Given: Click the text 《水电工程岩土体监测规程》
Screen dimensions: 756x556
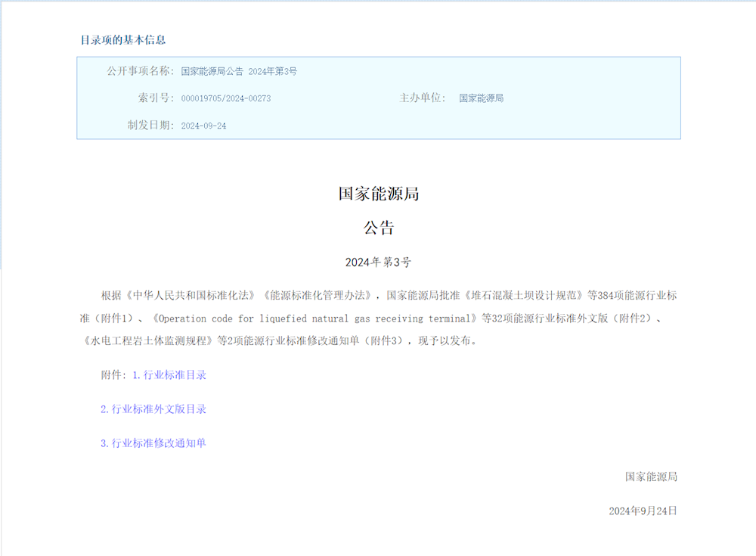Looking at the screenshot, I should (x=148, y=340).
